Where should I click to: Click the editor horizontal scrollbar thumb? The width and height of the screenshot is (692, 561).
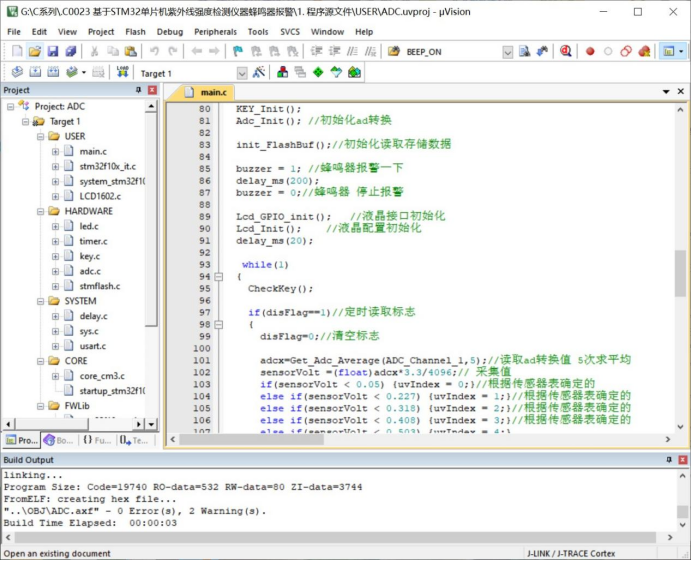(x=252, y=440)
